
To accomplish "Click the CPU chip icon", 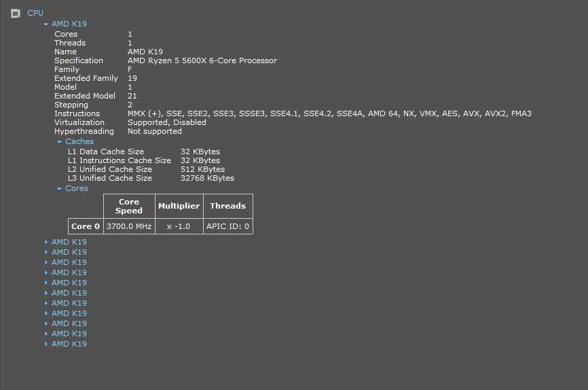I will pyautogui.click(x=16, y=14).
